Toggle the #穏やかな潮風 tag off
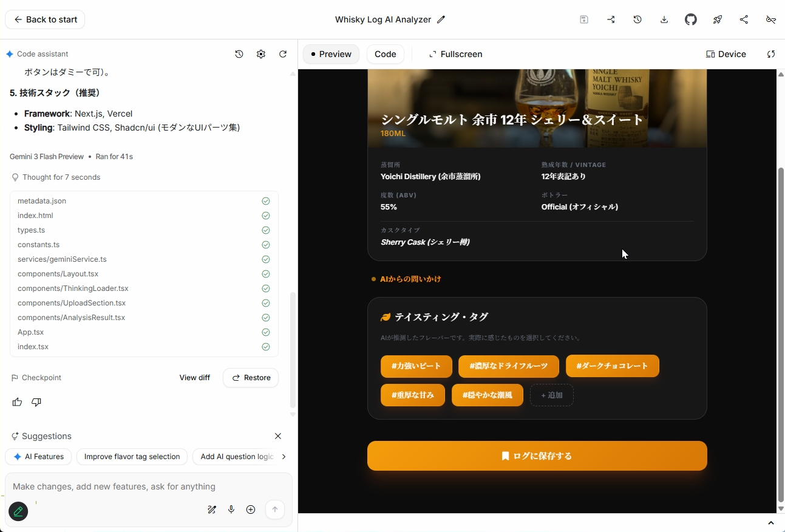The height and width of the screenshot is (532, 785). click(x=487, y=395)
